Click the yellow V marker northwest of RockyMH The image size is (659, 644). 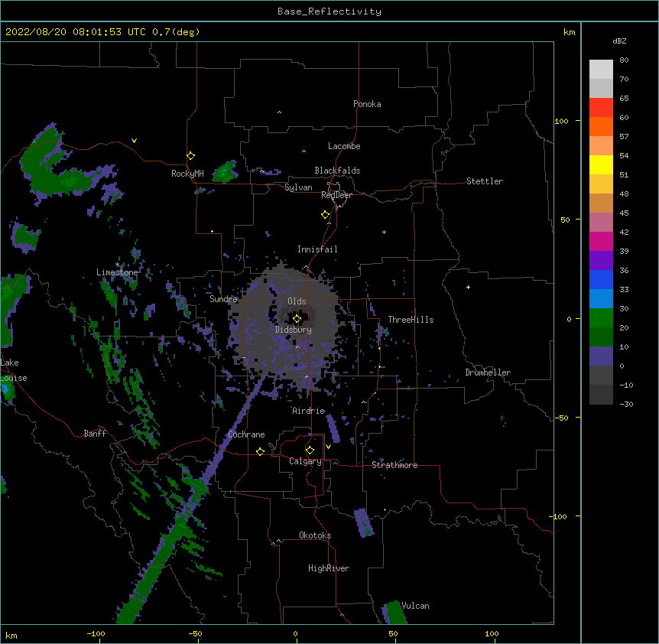pyautogui.click(x=134, y=141)
